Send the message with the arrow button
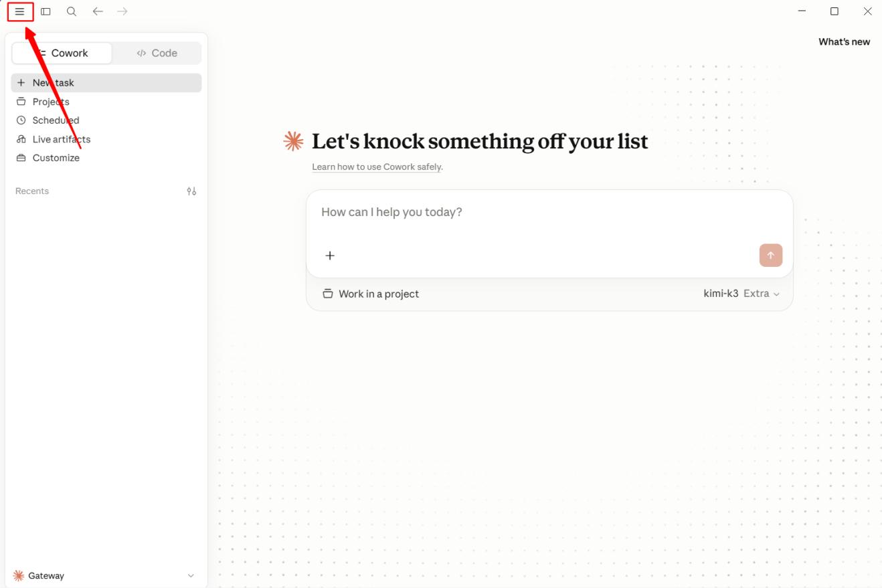Screen dimensions: 882x588 771,255
